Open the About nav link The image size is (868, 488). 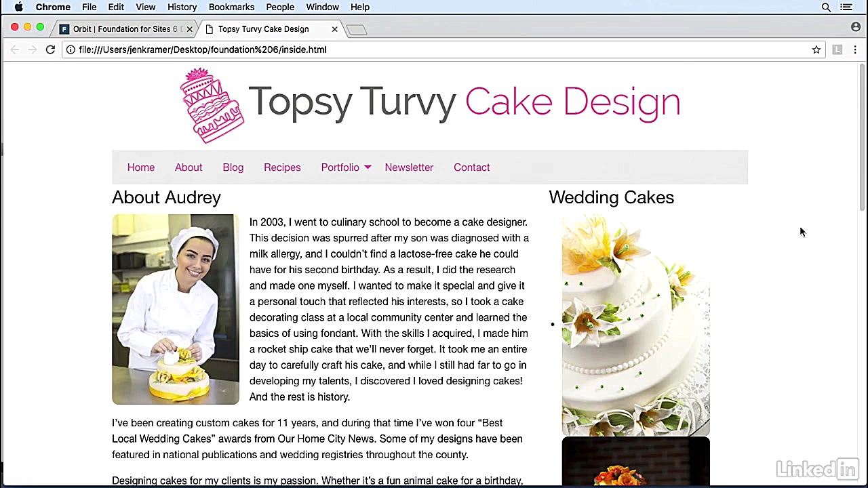click(189, 167)
